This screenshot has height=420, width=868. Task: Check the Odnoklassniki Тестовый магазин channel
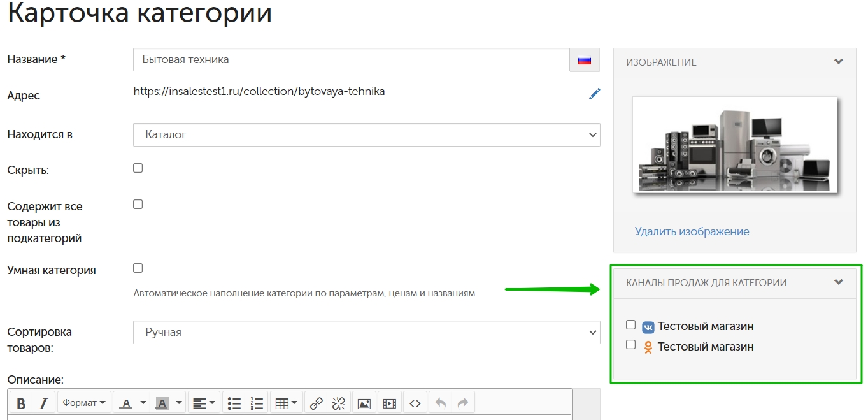click(x=630, y=345)
